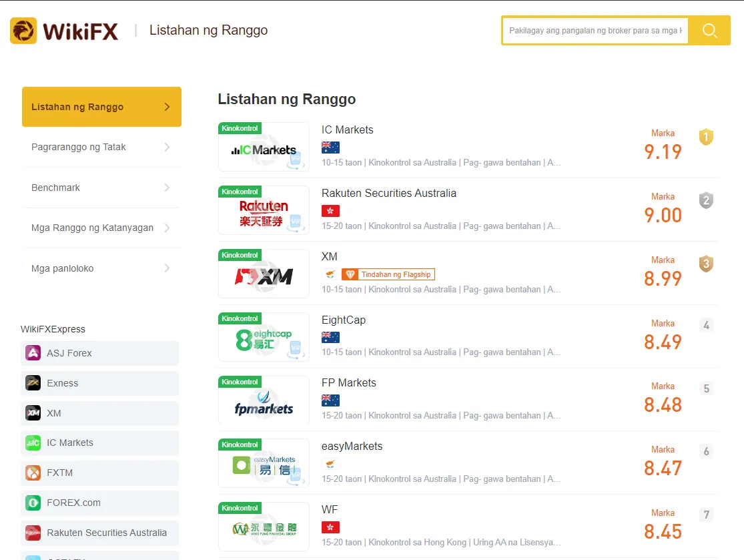Click the 8.47 score of easyMarkets

click(663, 469)
